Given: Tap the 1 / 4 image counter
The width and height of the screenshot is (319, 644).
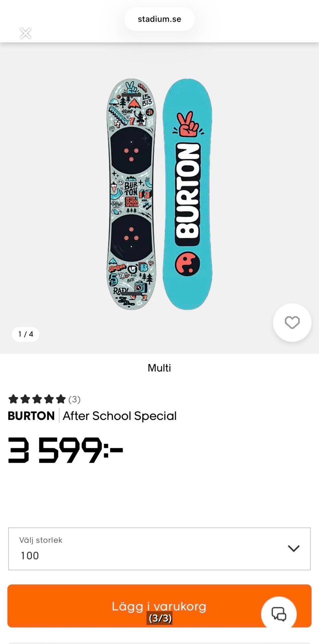Looking at the screenshot, I should tap(26, 334).
